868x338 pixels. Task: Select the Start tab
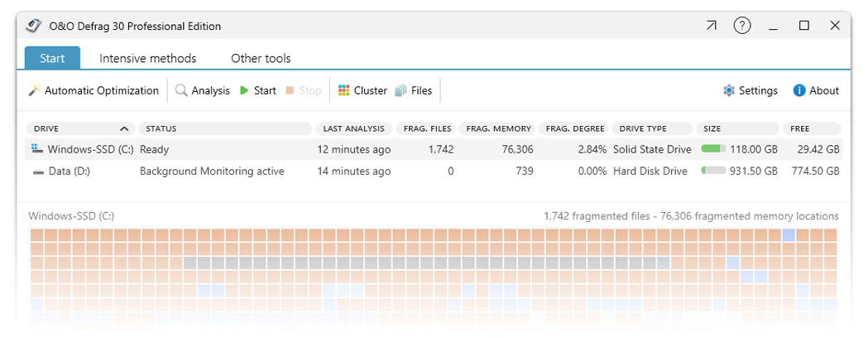(x=52, y=58)
